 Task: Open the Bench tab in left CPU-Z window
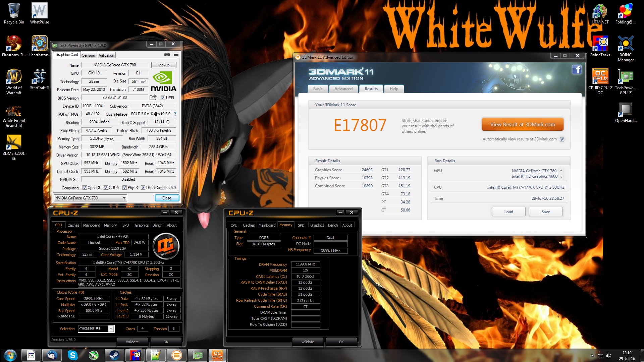pyautogui.click(x=157, y=225)
